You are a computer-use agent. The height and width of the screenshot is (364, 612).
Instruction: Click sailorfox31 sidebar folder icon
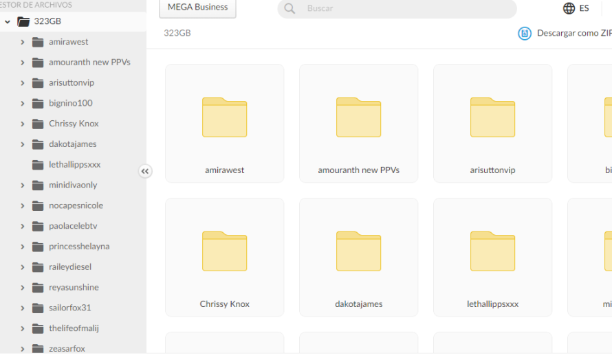pyautogui.click(x=38, y=308)
